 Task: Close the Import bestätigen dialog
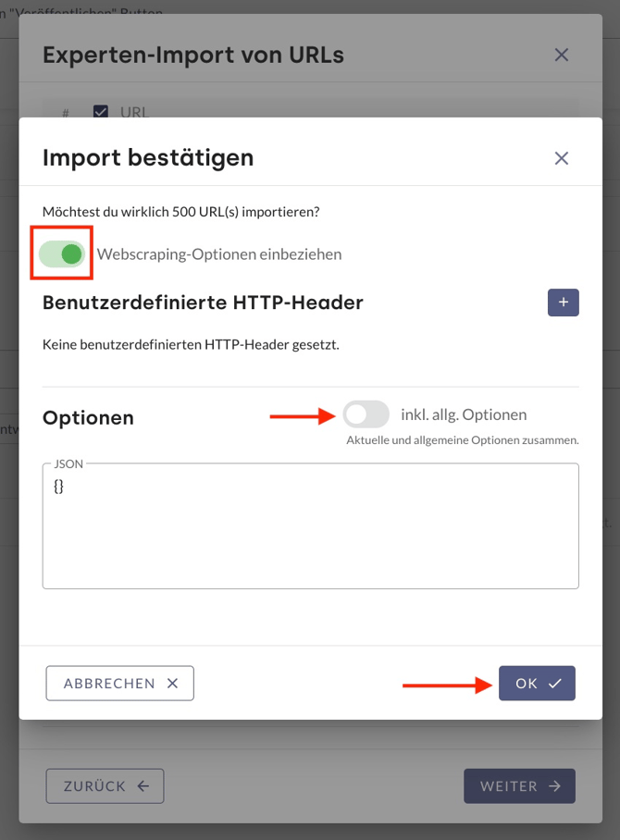tap(561, 158)
